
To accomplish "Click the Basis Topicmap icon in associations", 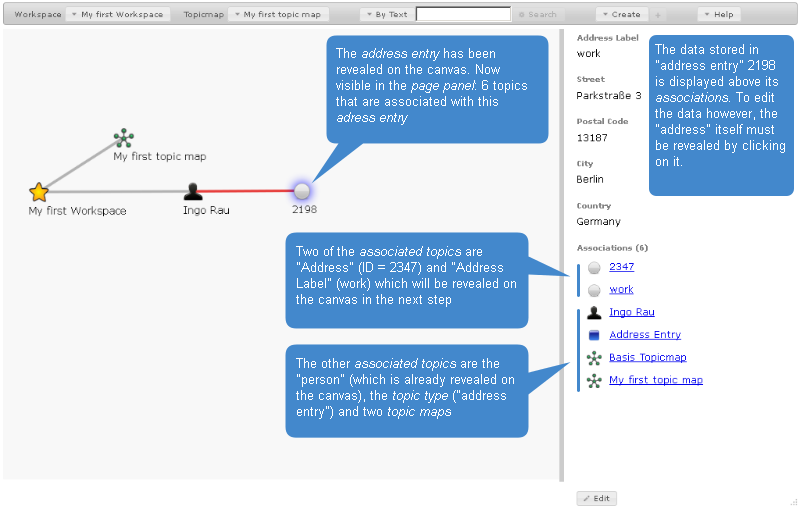I will coord(594,358).
